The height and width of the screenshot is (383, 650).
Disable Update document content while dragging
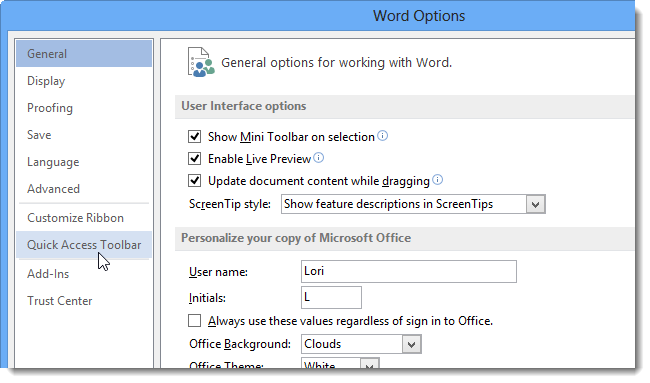tap(194, 180)
